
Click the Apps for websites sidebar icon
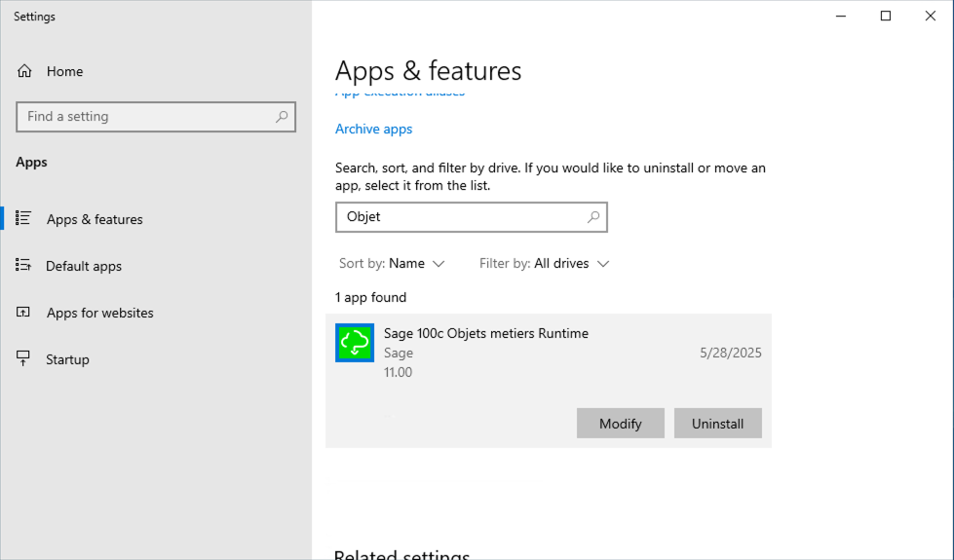click(24, 313)
